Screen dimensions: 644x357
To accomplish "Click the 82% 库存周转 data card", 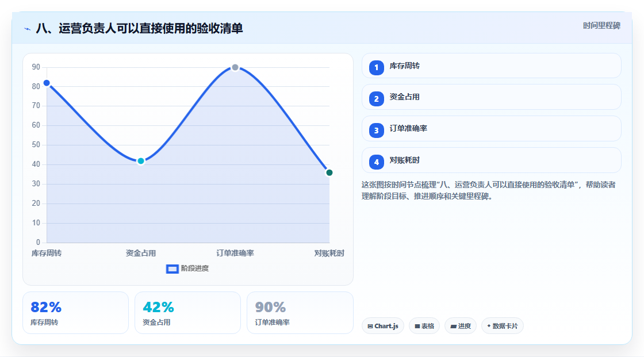I will [x=75, y=313].
